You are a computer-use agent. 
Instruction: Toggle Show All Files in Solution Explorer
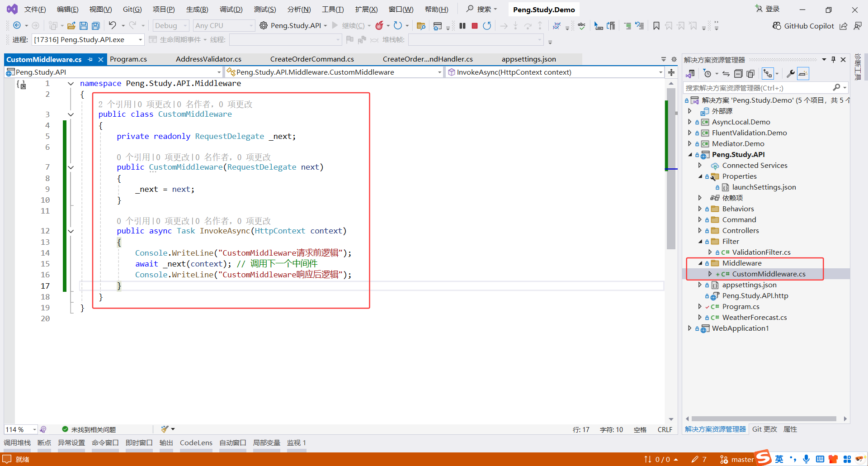(750, 74)
